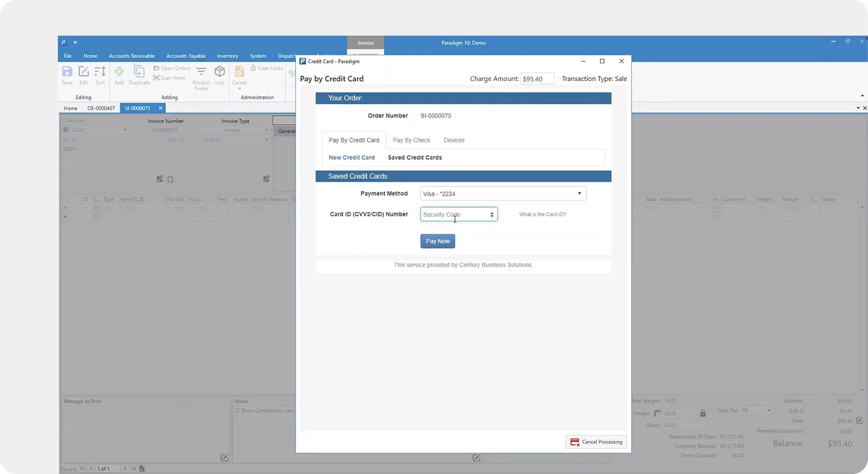Open the What is the Card ID link
Screen dimensions: 868x474
coord(543,214)
